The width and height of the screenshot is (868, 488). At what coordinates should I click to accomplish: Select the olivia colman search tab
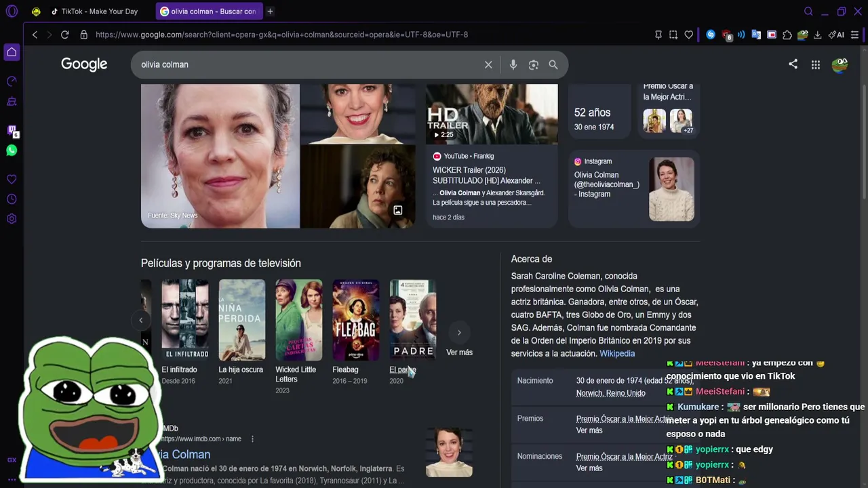pyautogui.click(x=209, y=12)
